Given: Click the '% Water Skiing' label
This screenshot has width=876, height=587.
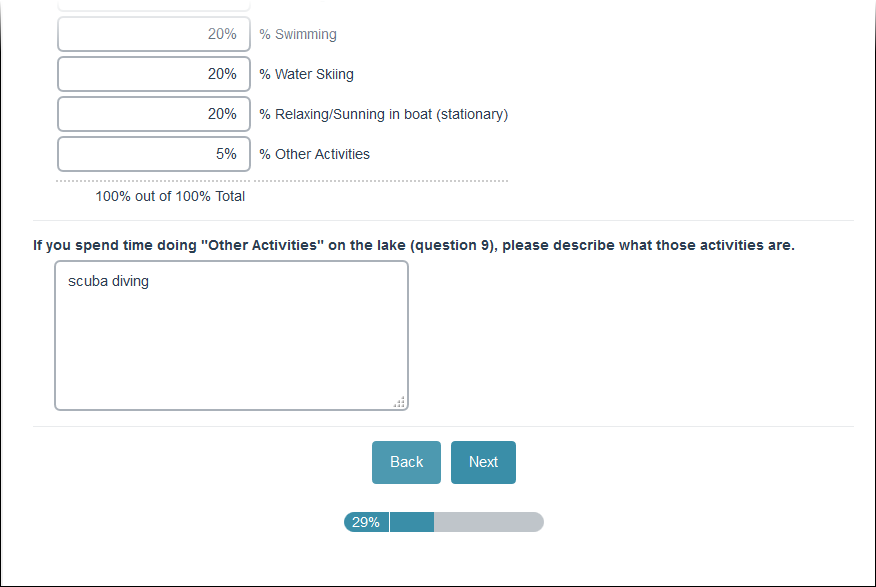Looking at the screenshot, I should (x=306, y=74).
